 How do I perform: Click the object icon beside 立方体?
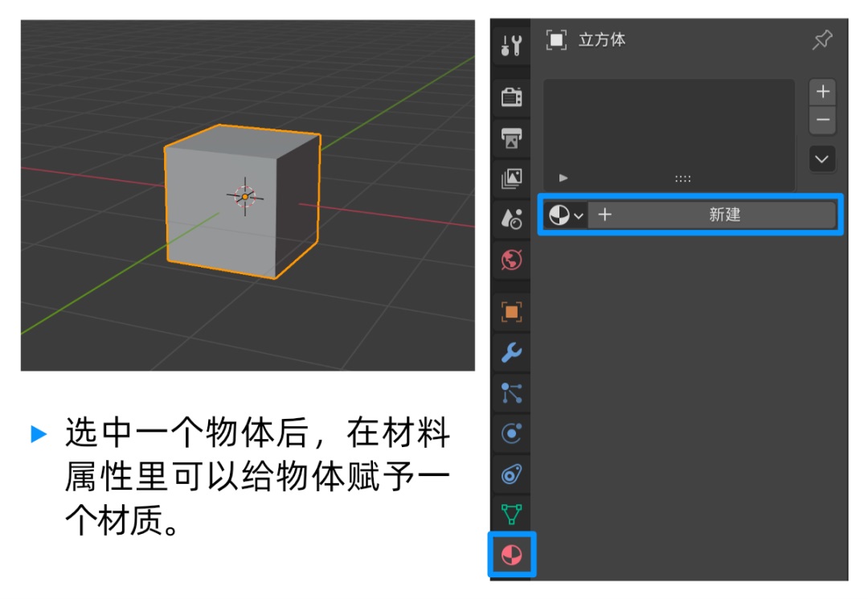tap(556, 40)
